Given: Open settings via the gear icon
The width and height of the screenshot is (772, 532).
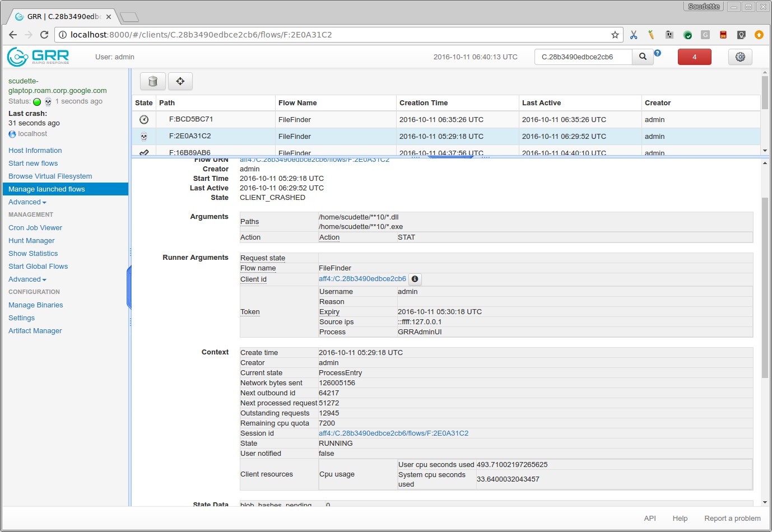Looking at the screenshot, I should (x=740, y=57).
